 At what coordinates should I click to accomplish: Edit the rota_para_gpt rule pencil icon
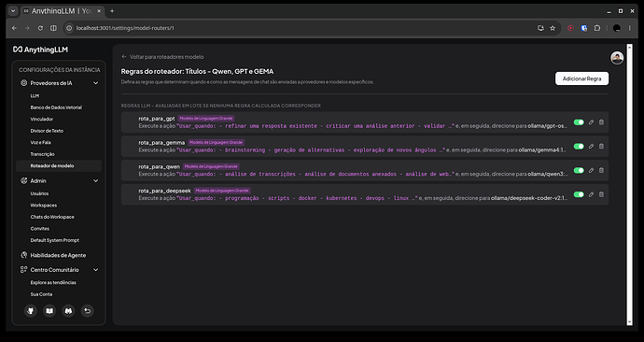[x=591, y=122]
